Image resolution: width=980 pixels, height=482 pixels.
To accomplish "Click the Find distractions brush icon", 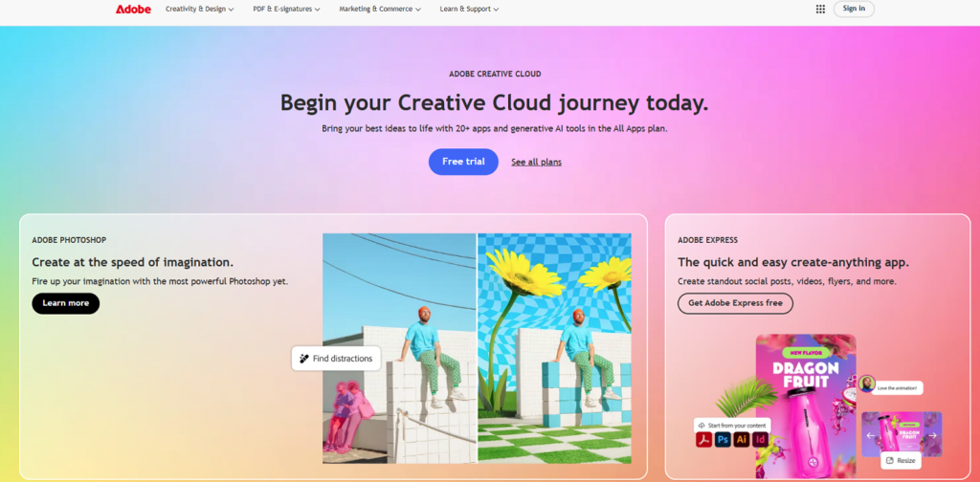I will 304,359.
